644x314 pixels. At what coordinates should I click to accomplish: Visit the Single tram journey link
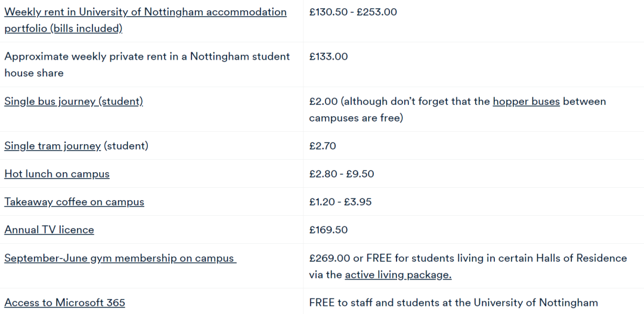[x=52, y=146]
